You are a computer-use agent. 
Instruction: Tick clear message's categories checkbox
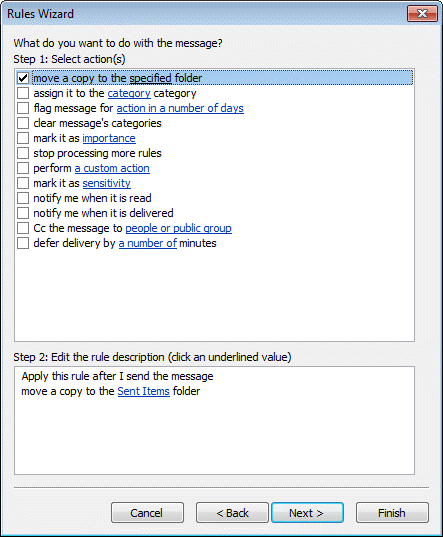[x=23, y=123]
